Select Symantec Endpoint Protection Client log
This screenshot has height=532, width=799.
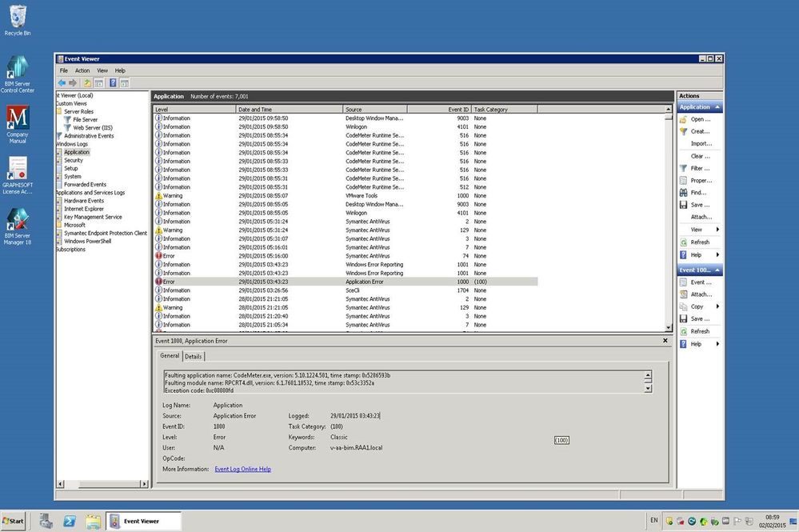(106, 234)
